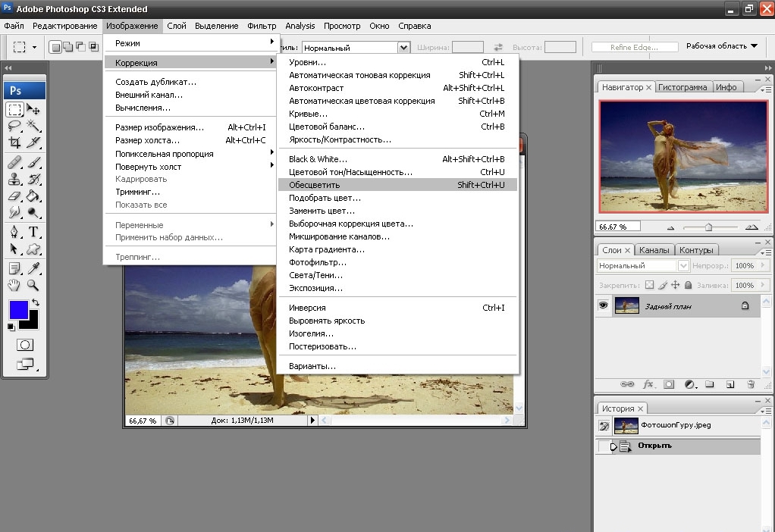Open the Нормальный blend mode dropdown
Image resolution: width=775 pixels, height=532 pixels.
tap(642, 266)
